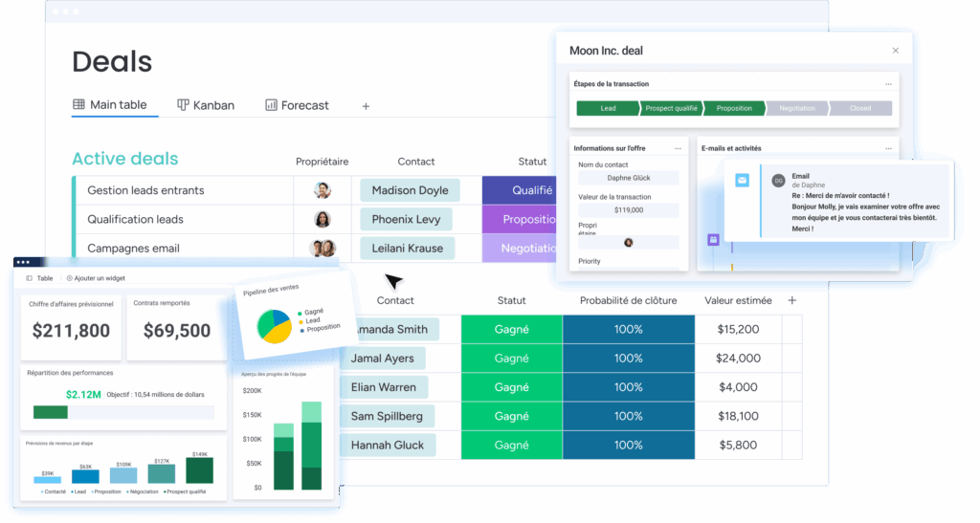
Task: Open owner avatar for Qualification leads
Action: 322,219
